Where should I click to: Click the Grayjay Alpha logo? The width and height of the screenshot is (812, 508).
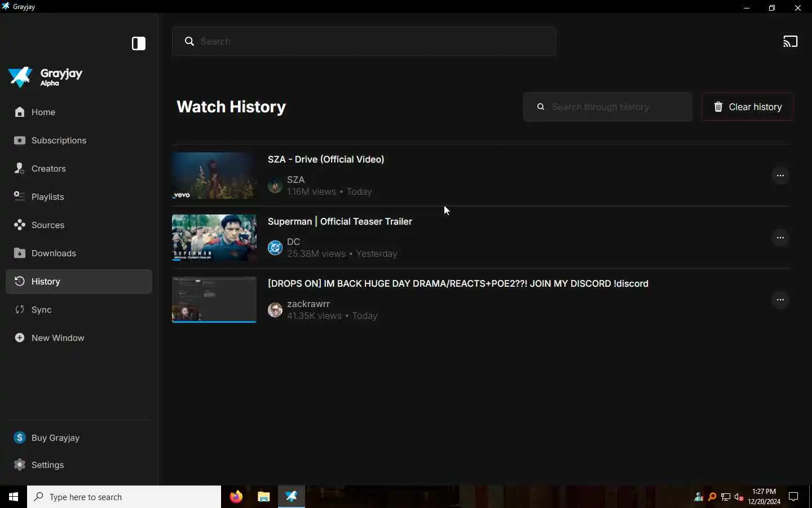click(x=46, y=77)
